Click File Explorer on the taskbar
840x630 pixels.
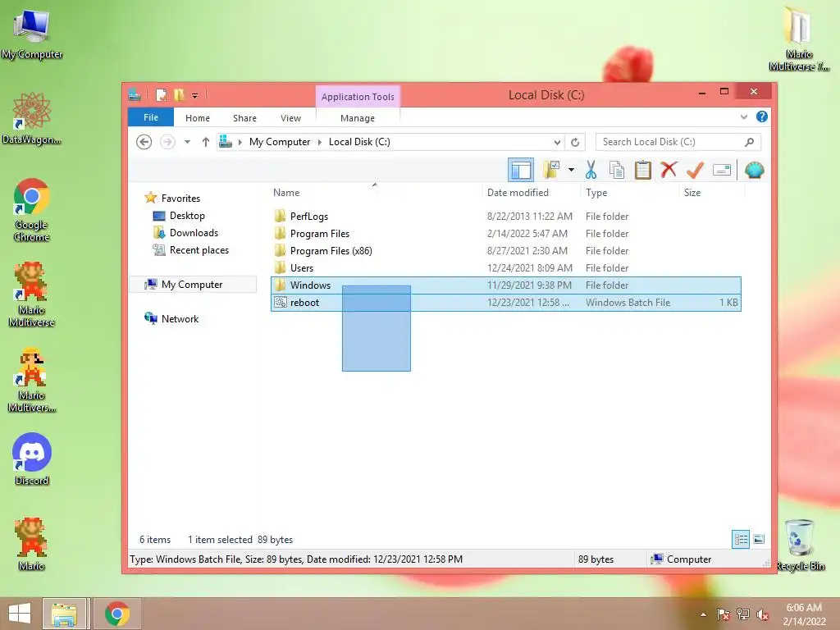64,614
